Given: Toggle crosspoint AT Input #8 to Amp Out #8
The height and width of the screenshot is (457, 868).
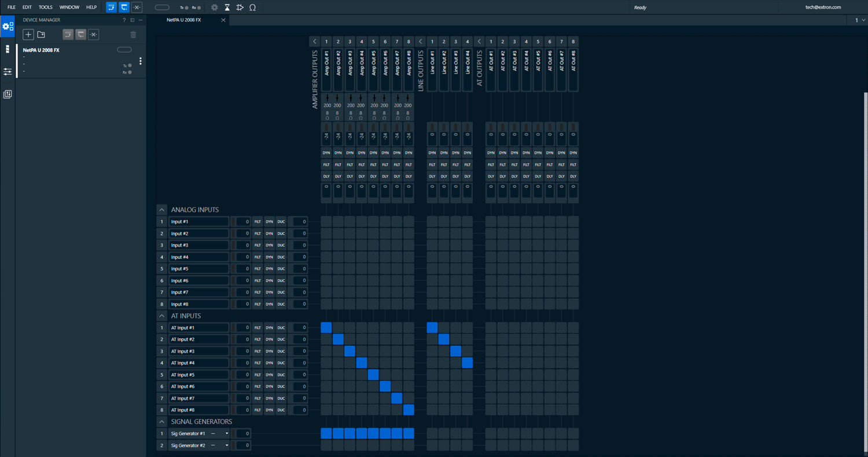Looking at the screenshot, I should (409, 410).
